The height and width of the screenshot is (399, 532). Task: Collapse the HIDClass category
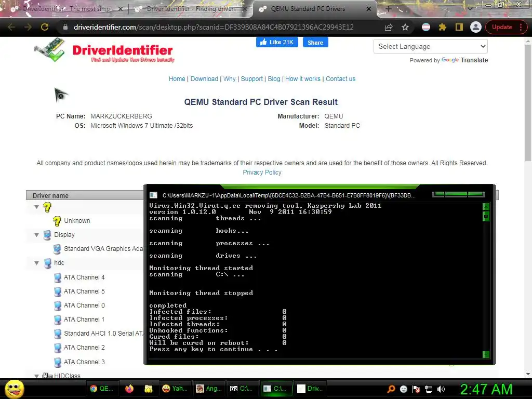coord(37,376)
